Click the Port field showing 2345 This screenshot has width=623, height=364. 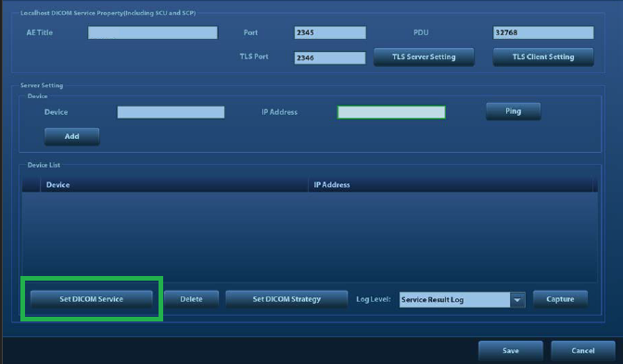[x=330, y=32]
